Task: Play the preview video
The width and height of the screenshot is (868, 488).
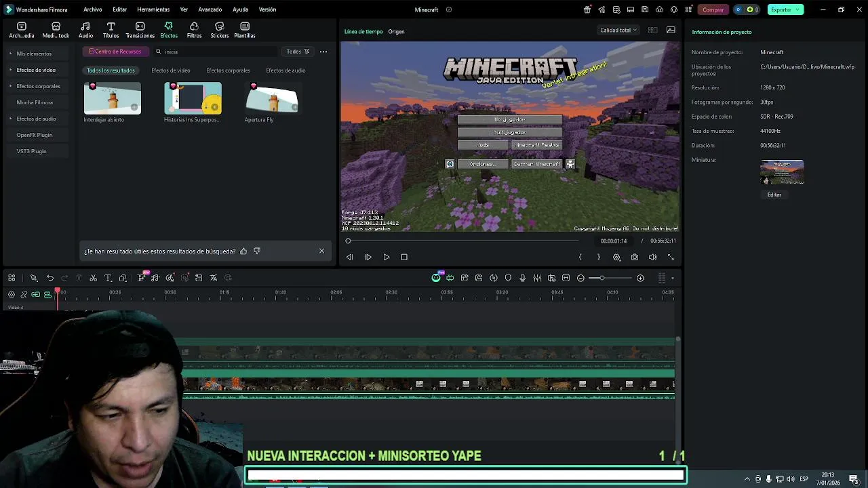Action: [387, 257]
